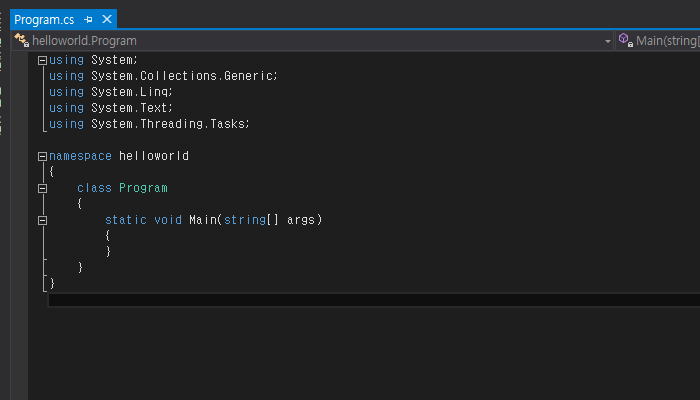Image resolution: width=700 pixels, height=400 pixels.
Task: Click the args parameter in Main
Action: coord(301,220)
